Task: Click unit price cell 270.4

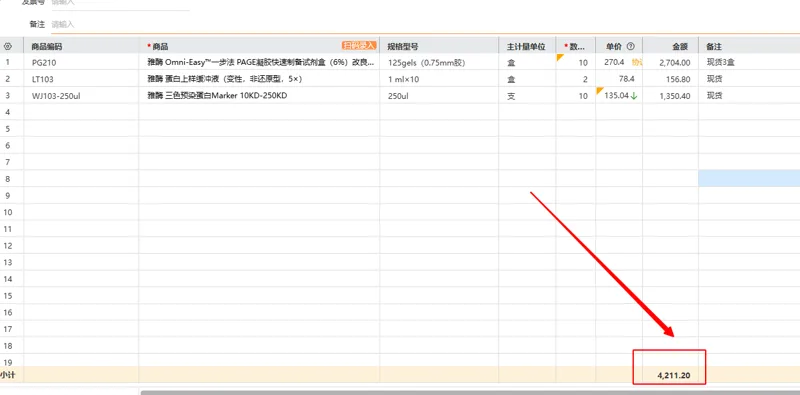Action: point(619,62)
